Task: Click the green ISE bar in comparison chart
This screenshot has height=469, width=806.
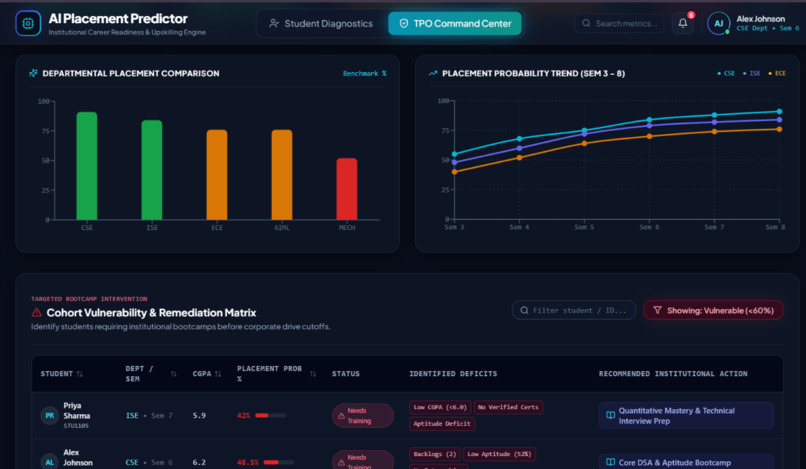Action: (x=152, y=170)
